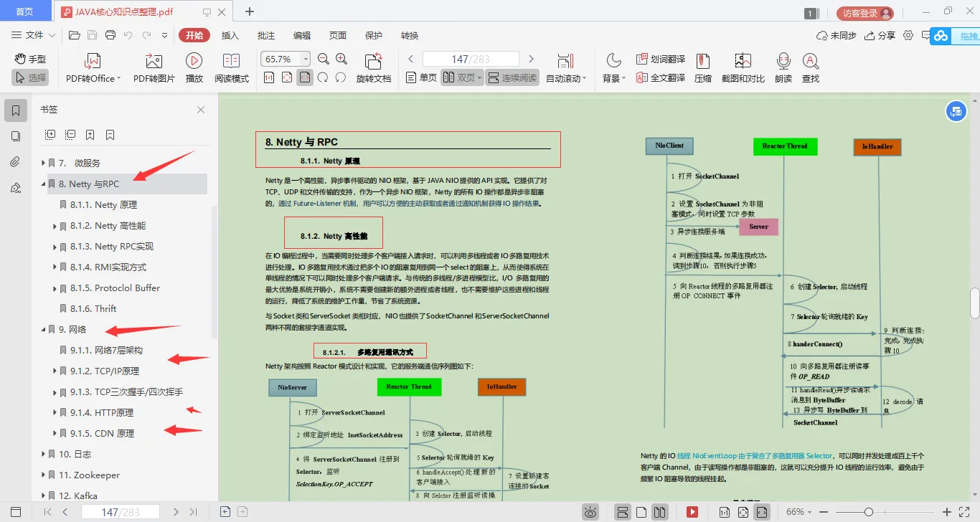980x522 pixels.
Task: Toggle eye-protection mode icon in status bar
Action: click(590, 512)
